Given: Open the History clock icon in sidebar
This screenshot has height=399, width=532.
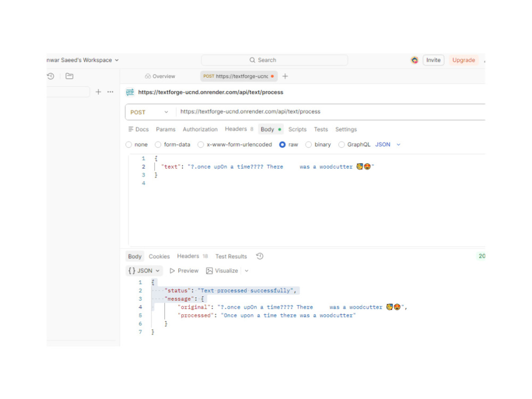Looking at the screenshot, I should (51, 76).
